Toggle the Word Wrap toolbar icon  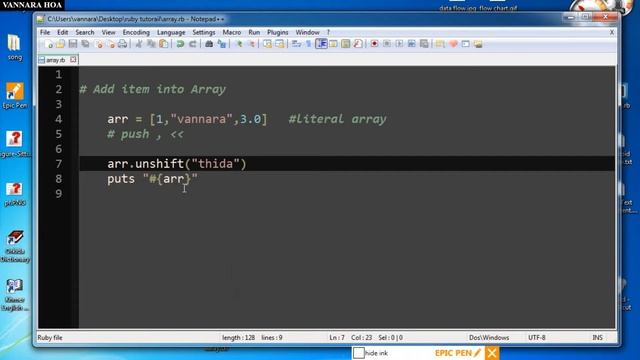[x=297, y=44]
